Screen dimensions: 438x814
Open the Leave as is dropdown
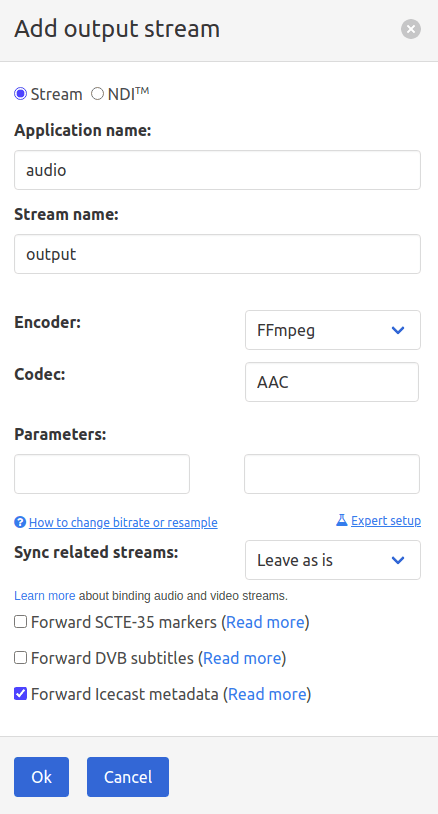pyautogui.click(x=333, y=560)
